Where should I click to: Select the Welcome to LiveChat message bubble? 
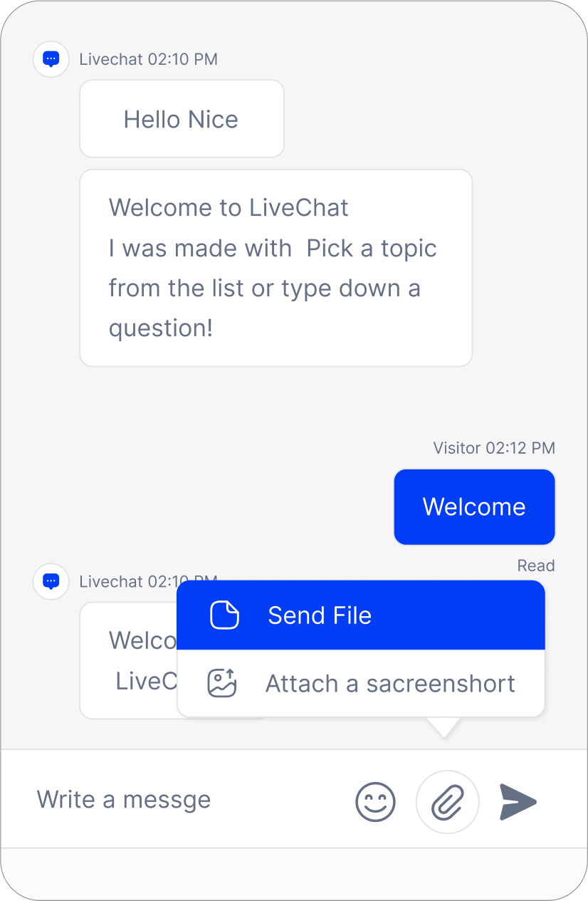pyautogui.click(x=276, y=268)
